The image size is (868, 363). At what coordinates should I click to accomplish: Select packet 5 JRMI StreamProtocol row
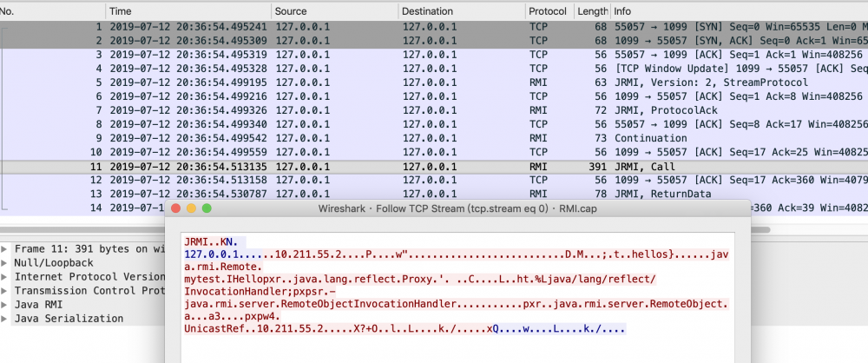point(434,82)
